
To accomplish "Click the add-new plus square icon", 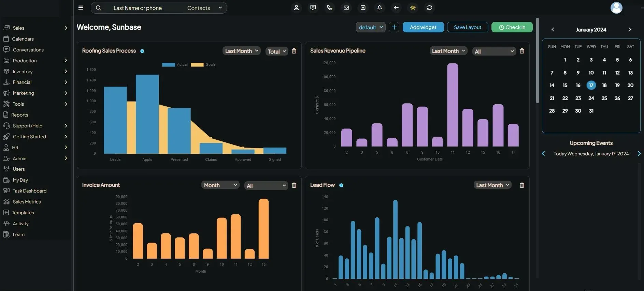I will [363, 7].
